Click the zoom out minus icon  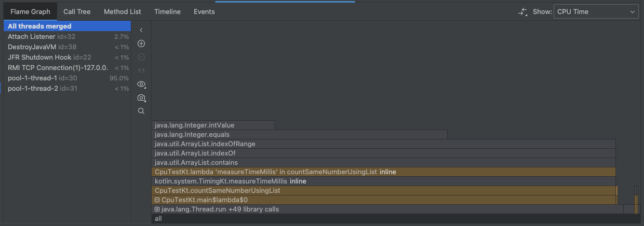[141, 57]
